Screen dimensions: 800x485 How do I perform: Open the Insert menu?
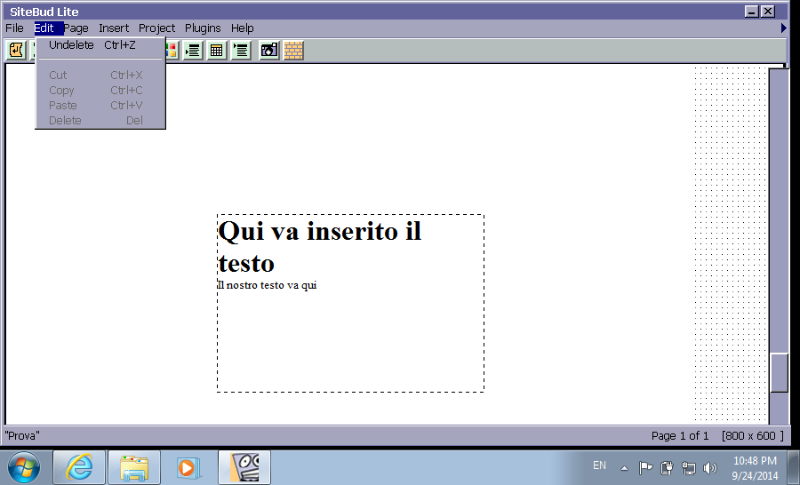[114, 28]
